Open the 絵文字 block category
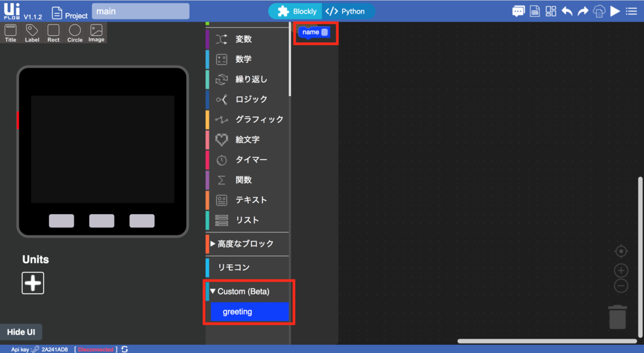 pyautogui.click(x=247, y=139)
